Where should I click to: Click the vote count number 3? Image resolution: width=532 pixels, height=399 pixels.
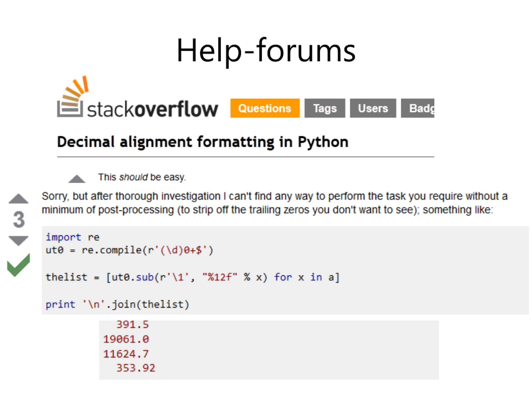[19, 219]
